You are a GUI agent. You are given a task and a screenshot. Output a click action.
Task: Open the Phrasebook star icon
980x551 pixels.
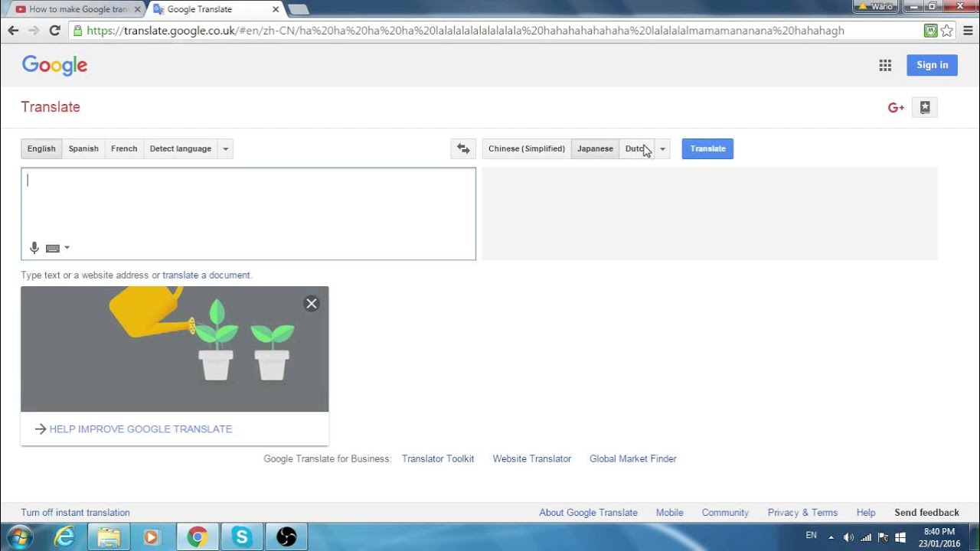(x=925, y=108)
